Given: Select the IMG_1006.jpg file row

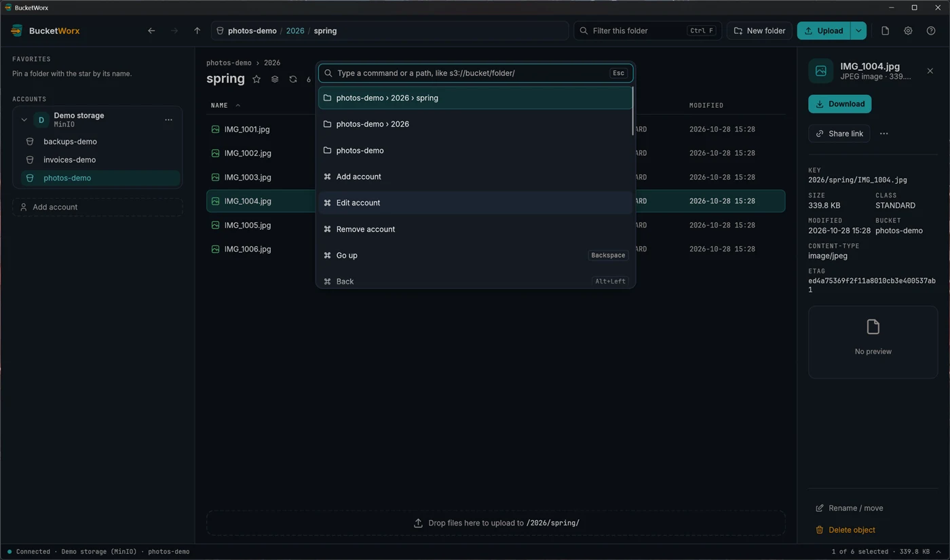Looking at the screenshot, I should click(495, 249).
